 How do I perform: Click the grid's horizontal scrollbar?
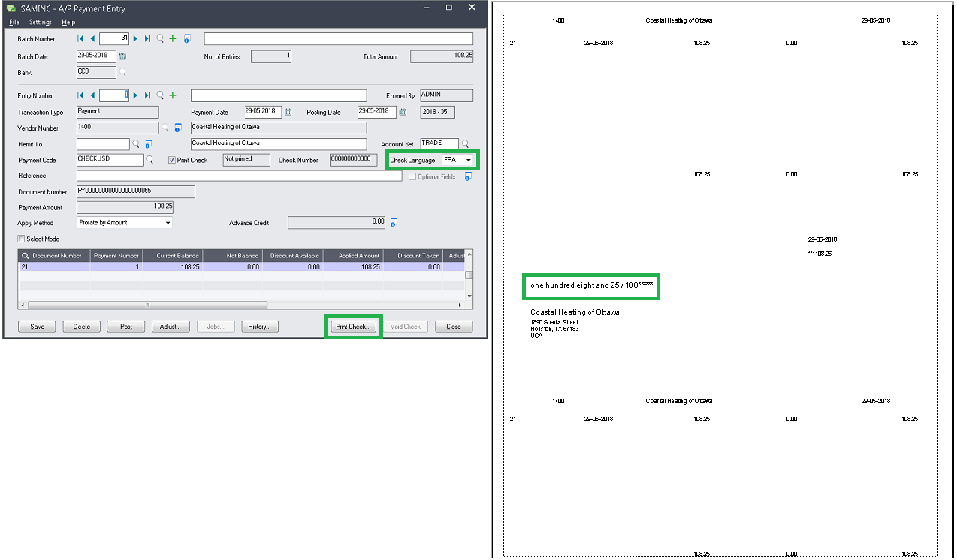click(x=147, y=305)
